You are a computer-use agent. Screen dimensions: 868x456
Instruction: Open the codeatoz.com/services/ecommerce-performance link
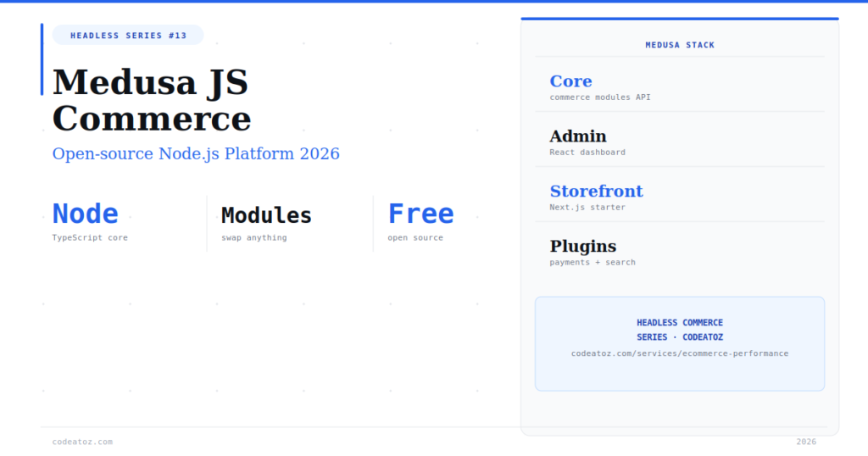680,353
